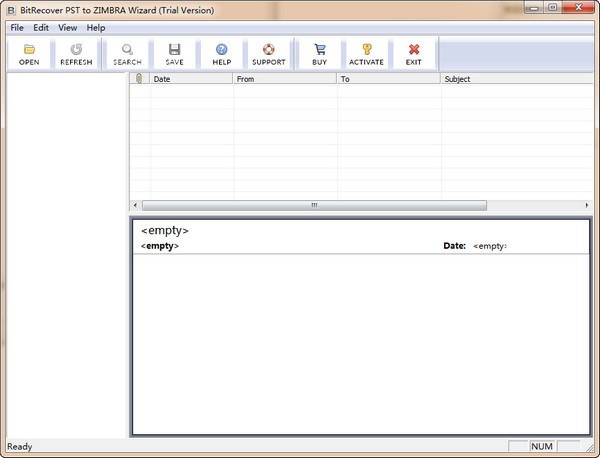The image size is (600, 458).
Task: Click the message list horizontal scrollbar thumb
Action: point(315,205)
